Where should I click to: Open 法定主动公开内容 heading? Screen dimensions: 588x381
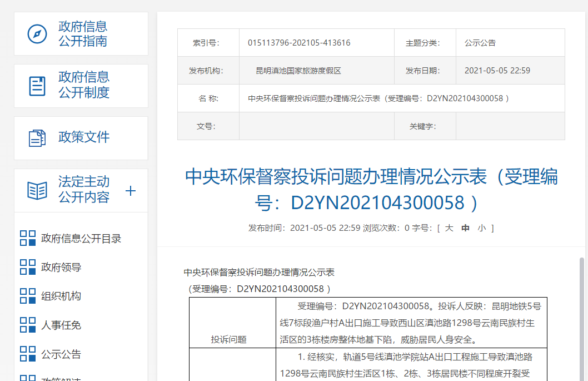click(x=83, y=189)
